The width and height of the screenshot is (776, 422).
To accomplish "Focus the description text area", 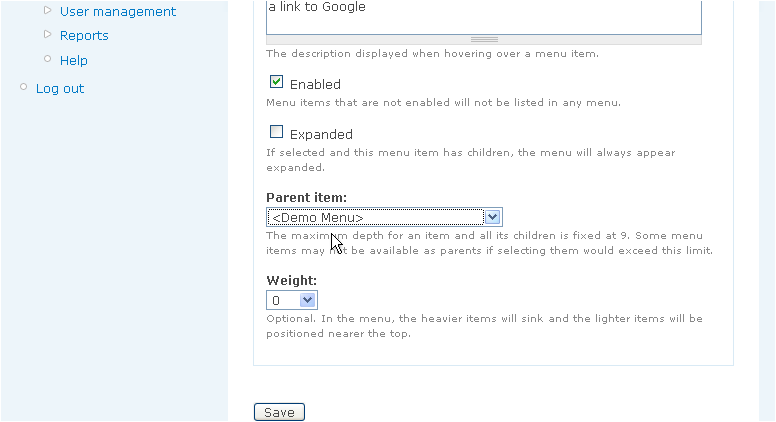I will click(x=484, y=17).
